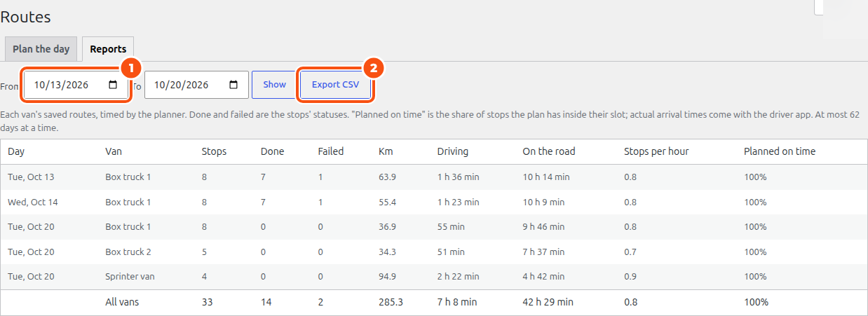The width and height of the screenshot is (868, 316).
Task: Click the 36.9 km value
Action: click(x=387, y=227)
